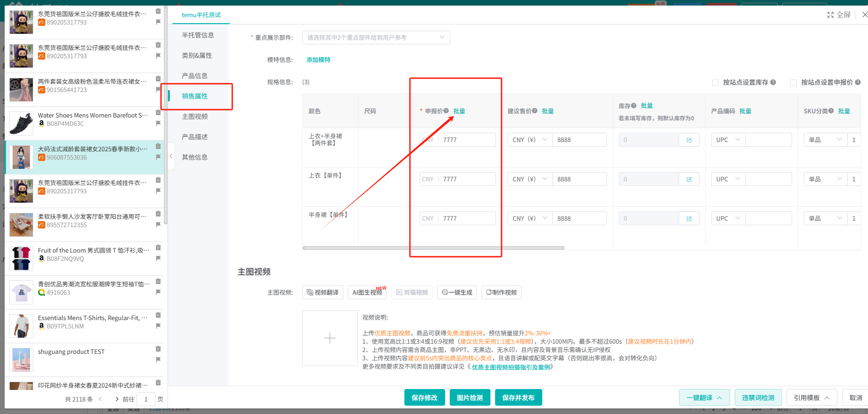
Task: Go to 产品描述 section
Action: 195,137
